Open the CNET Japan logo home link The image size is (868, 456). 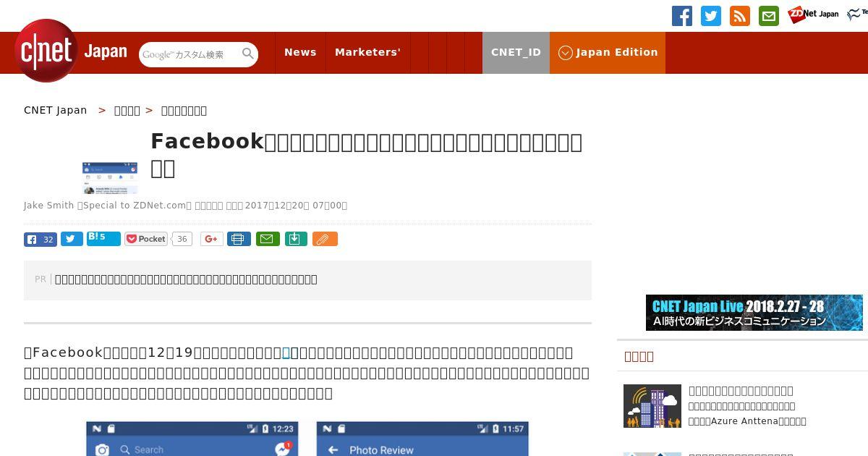[x=71, y=51]
